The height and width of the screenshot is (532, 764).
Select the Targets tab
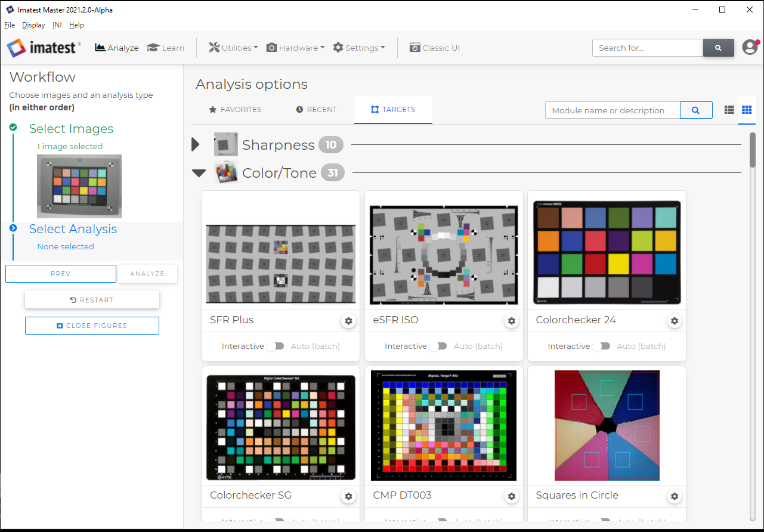[x=393, y=110]
